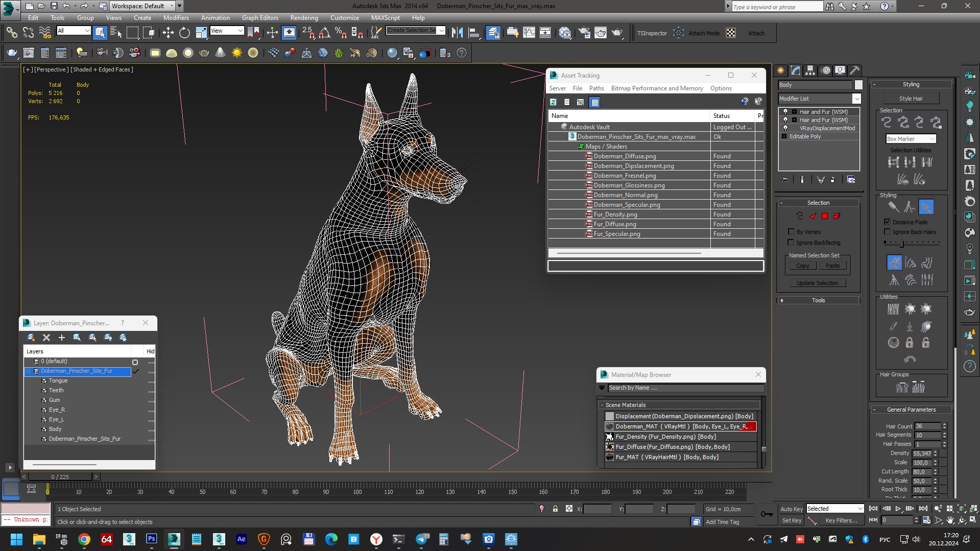Open Paths menu in Asset Tracking
Viewport: 980px width, 551px height.
click(596, 88)
